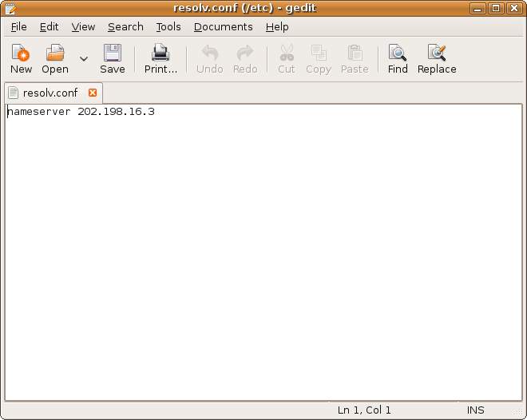Close the resolv.conf tab with orange X

[x=93, y=93]
